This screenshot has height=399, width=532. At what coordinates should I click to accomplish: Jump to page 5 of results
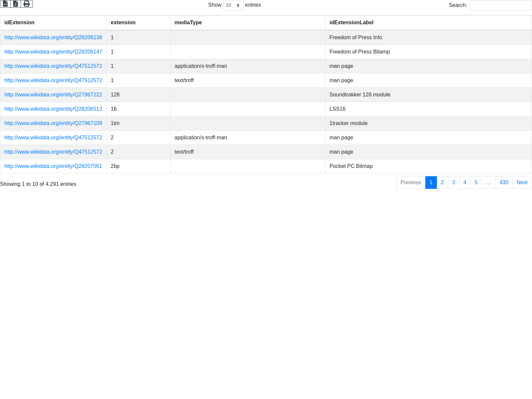pyautogui.click(x=476, y=183)
